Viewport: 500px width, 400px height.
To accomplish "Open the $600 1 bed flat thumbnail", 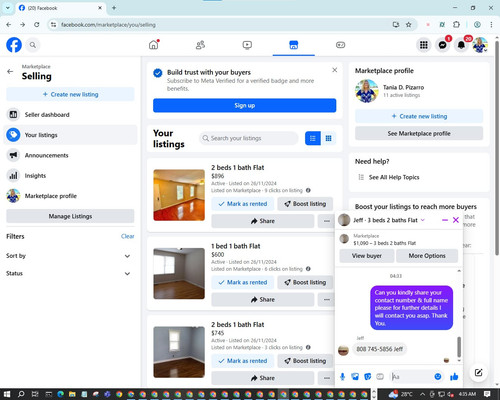I will pos(179,273).
